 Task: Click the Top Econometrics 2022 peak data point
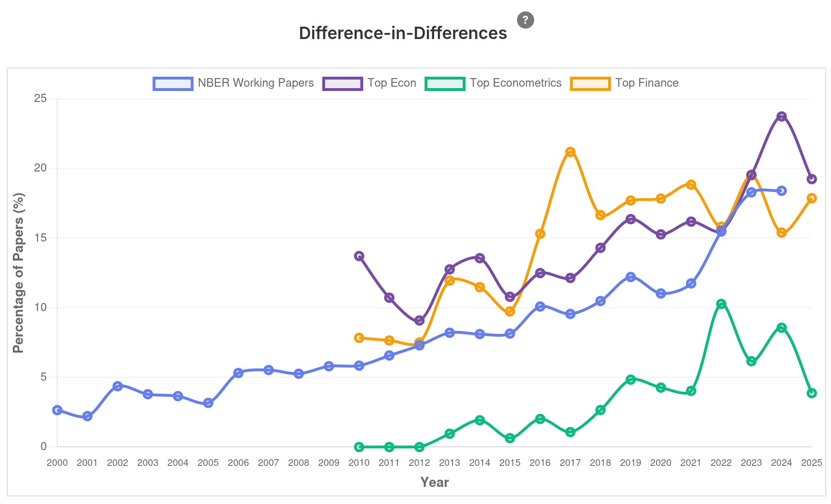tap(721, 304)
